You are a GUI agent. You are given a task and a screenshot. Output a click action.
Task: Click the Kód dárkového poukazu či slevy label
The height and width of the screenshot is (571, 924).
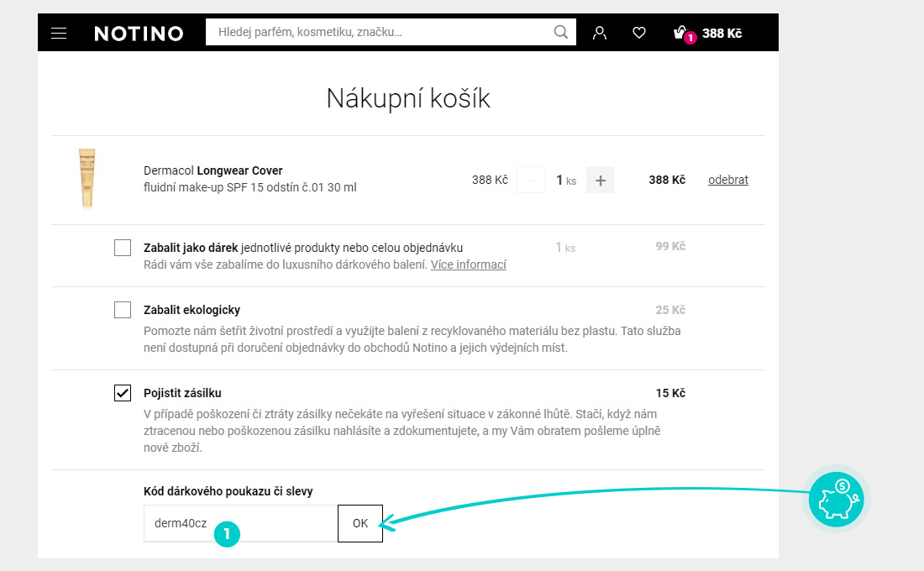point(228,491)
